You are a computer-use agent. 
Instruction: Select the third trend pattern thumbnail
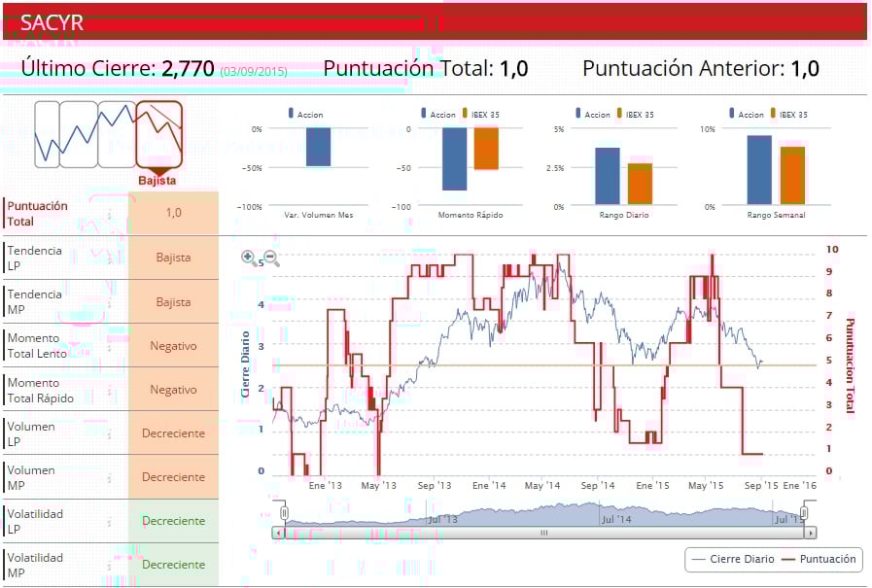pyautogui.click(x=117, y=134)
